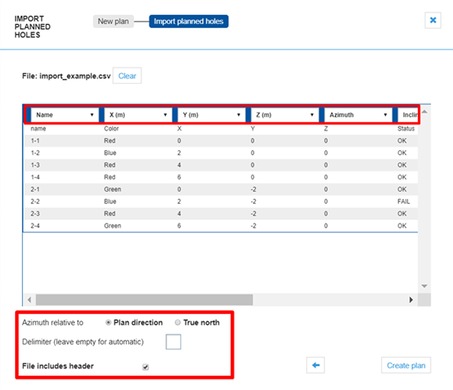Go to the New plan step
453x390 pixels.
click(x=113, y=21)
